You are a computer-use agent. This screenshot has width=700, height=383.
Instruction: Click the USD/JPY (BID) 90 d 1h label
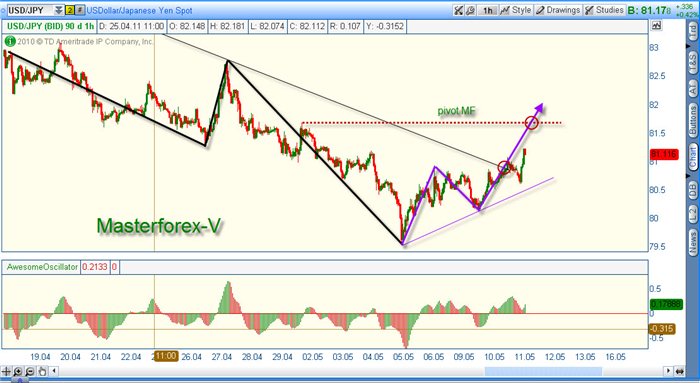(x=50, y=26)
